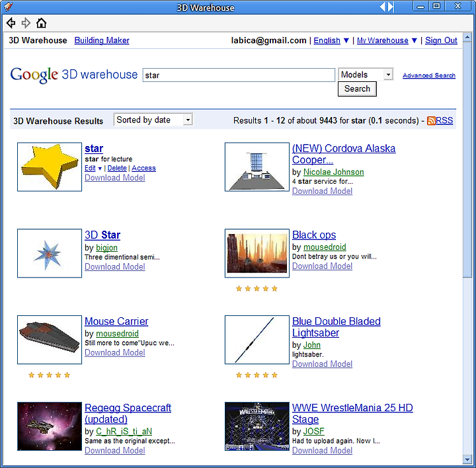This screenshot has width=476, height=468.
Task: Download Model for Black ops
Action: [x=323, y=266]
